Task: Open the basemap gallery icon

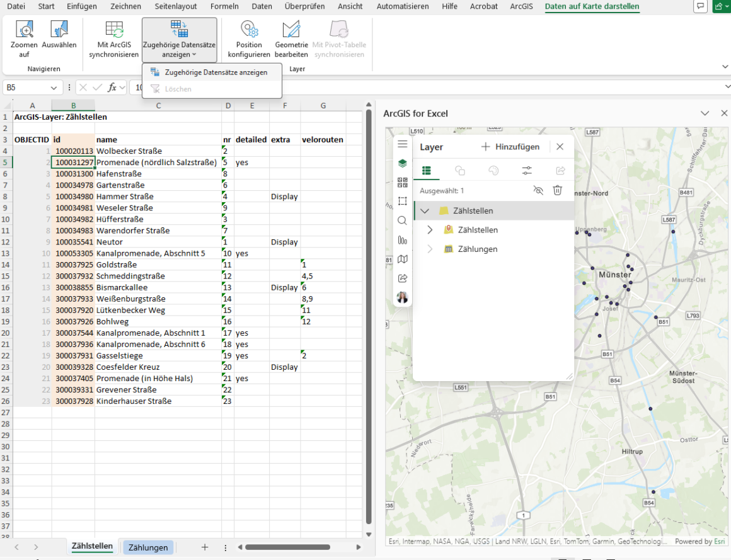Action: tap(402, 182)
